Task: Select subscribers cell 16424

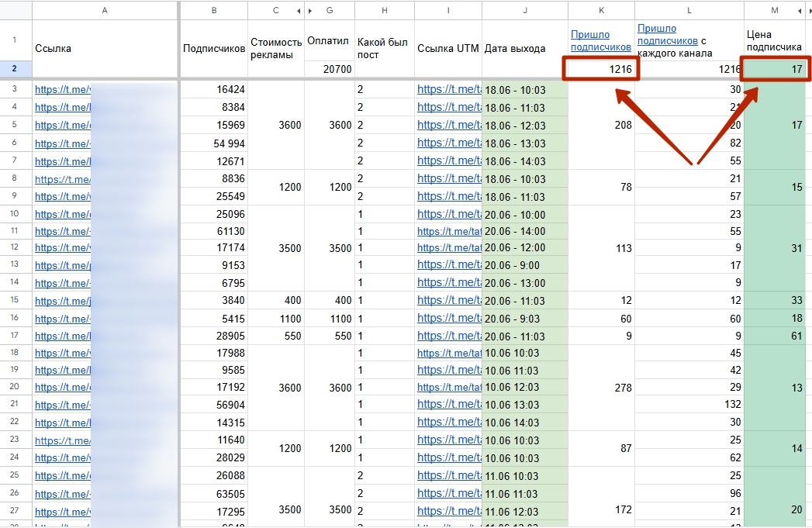Action: pyautogui.click(x=214, y=90)
